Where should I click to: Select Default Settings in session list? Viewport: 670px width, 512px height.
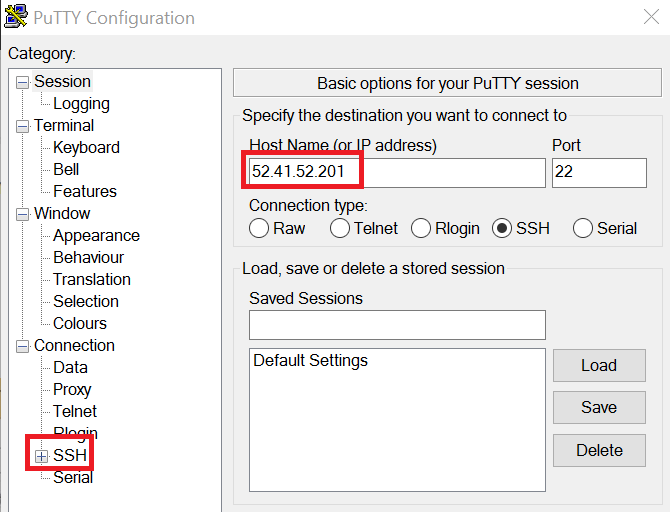click(x=310, y=360)
